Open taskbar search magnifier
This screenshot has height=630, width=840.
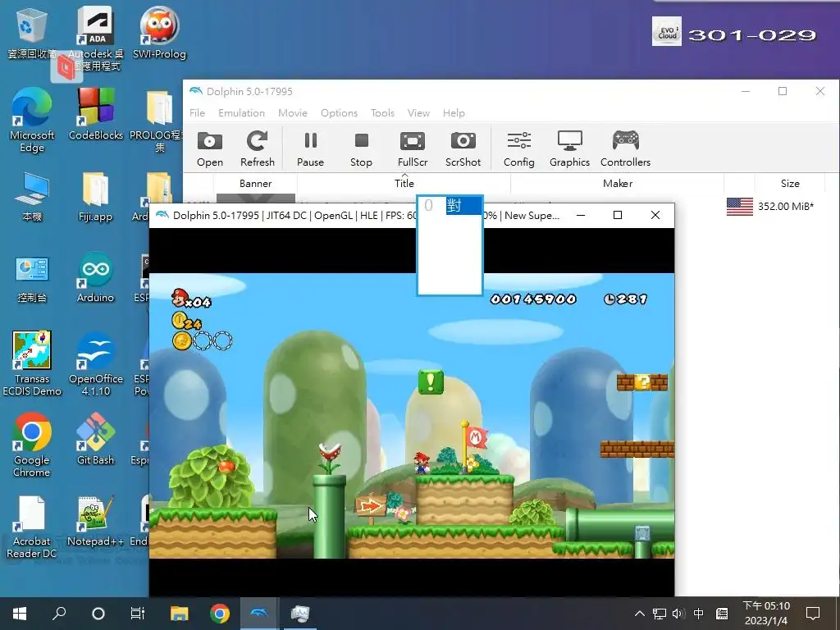point(59,614)
